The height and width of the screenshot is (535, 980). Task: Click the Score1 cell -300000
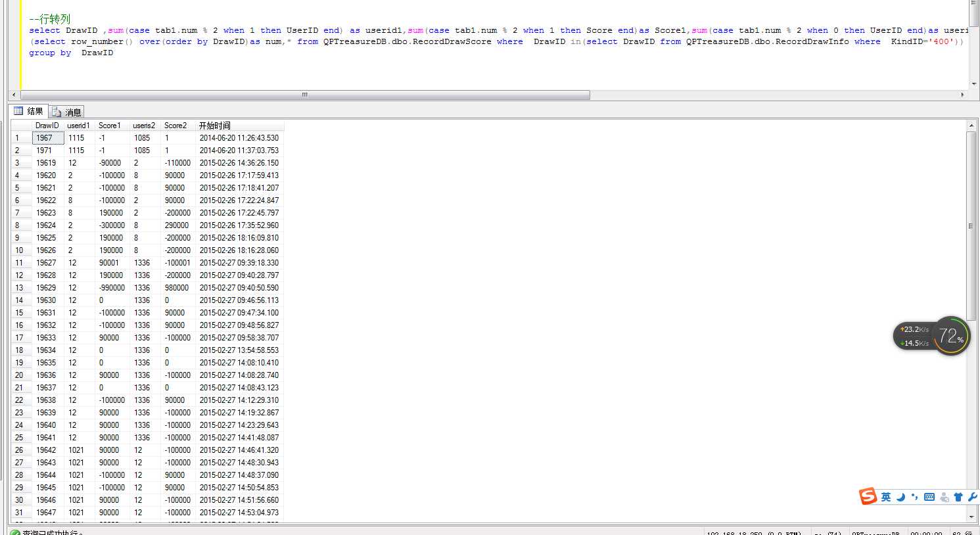(112, 225)
